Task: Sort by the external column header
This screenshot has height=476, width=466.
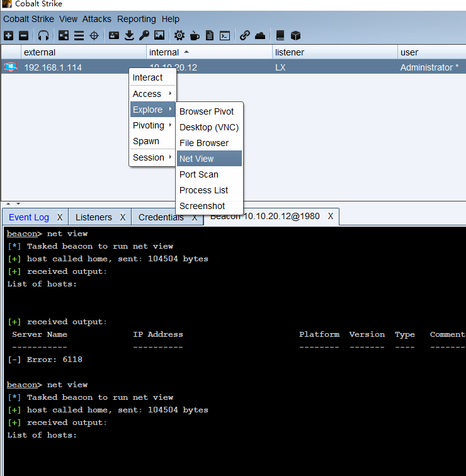Action: (84, 52)
